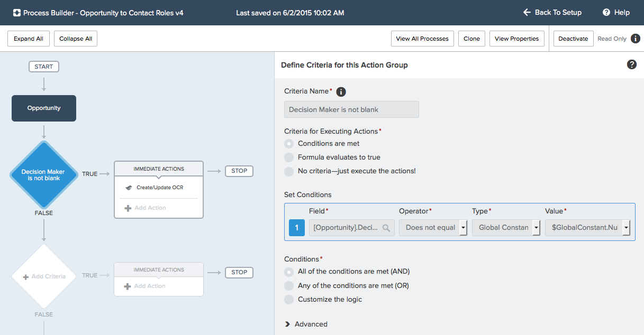Click the [Opportunity] field input
Screen dimensions: 644x335
coord(352,228)
